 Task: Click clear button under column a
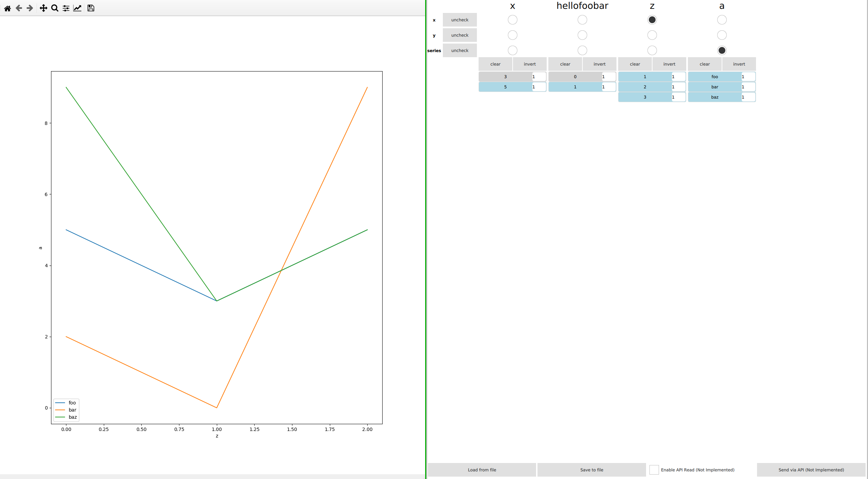click(705, 64)
